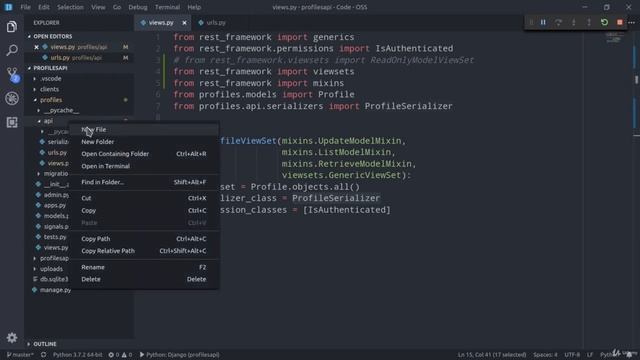The height and width of the screenshot is (360, 640).
Task: Click the debug Step Out button
Action: tap(589, 22)
